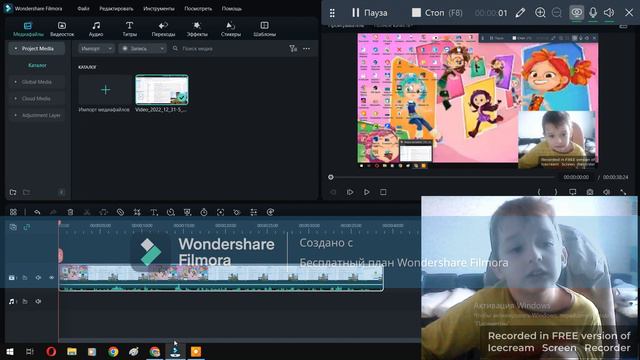The image size is (640, 360).
Task: Collapse the Project Media tree section
Action: (x=16, y=49)
